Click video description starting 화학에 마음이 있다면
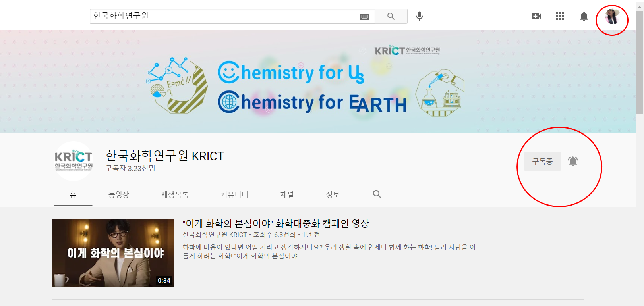 click(x=329, y=252)
